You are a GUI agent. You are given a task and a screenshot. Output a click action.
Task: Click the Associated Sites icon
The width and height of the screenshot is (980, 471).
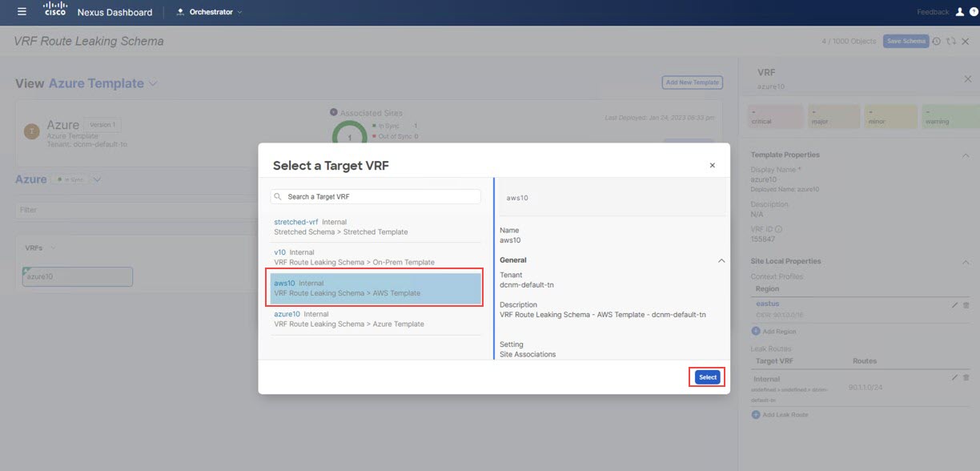coord(333,113)
